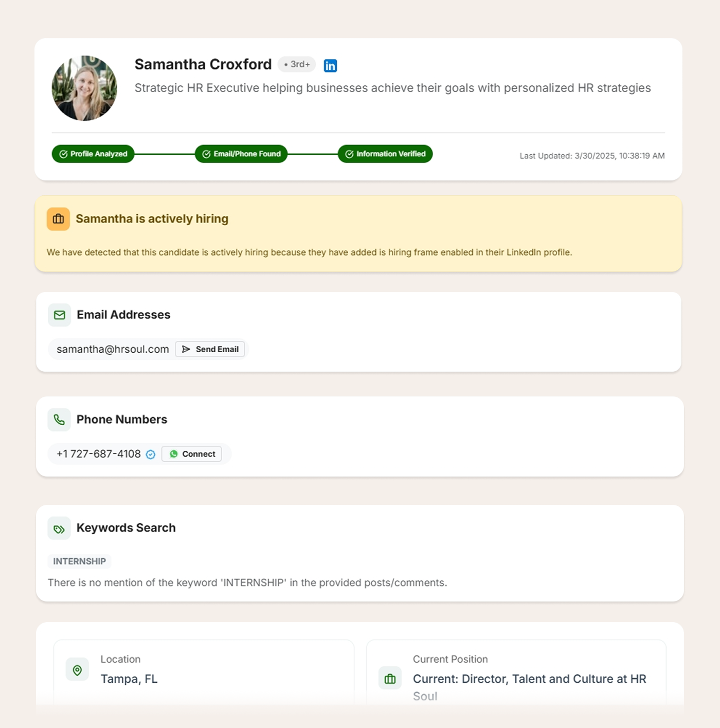Click the tag icon beside Keywords Search

pos(59,529)
